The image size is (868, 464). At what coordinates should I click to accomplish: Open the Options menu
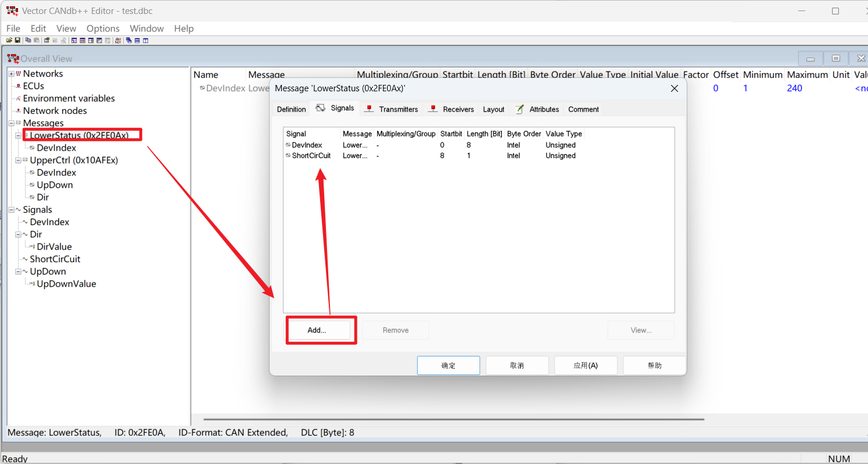(103, 28)
